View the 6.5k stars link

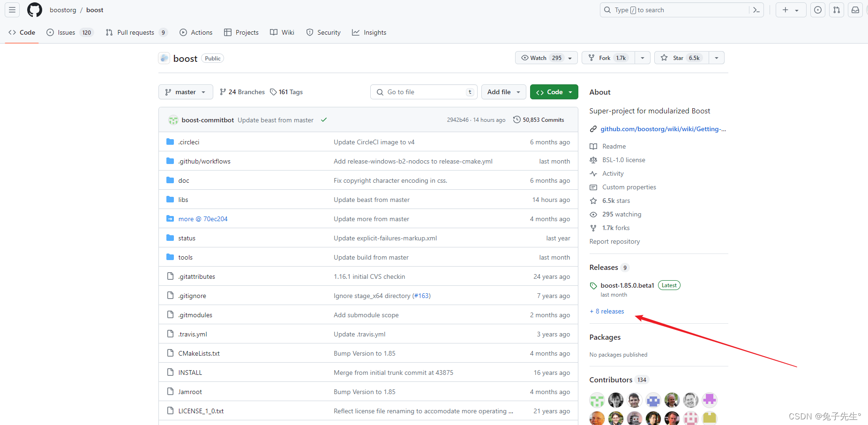tap(616, 201)
